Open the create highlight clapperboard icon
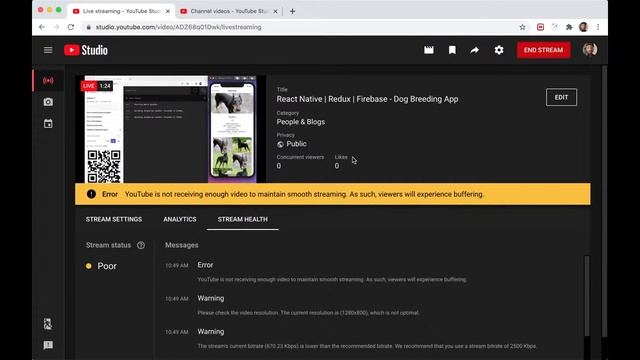The width and height of the screenshot is (640, 360). [429, 50]
